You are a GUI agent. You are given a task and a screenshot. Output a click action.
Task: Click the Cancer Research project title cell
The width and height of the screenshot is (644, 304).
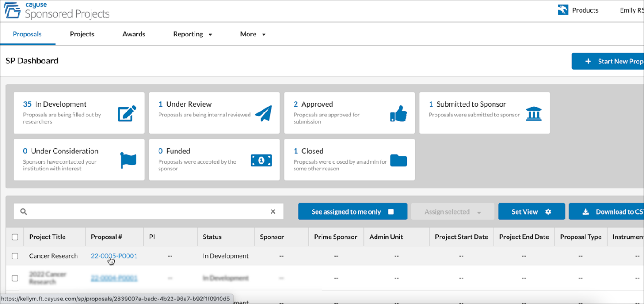pyautogui.click(x=54, y=256)
